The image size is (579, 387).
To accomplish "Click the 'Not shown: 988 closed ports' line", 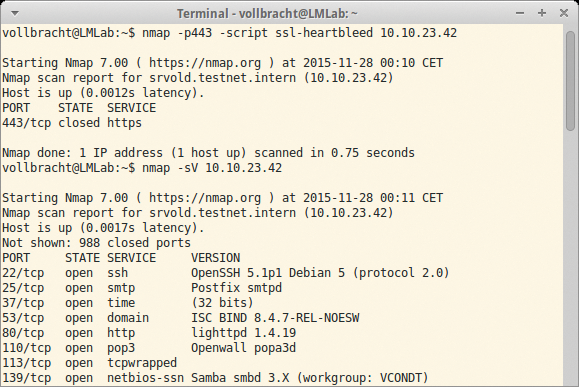I will (x=96, y=243).
